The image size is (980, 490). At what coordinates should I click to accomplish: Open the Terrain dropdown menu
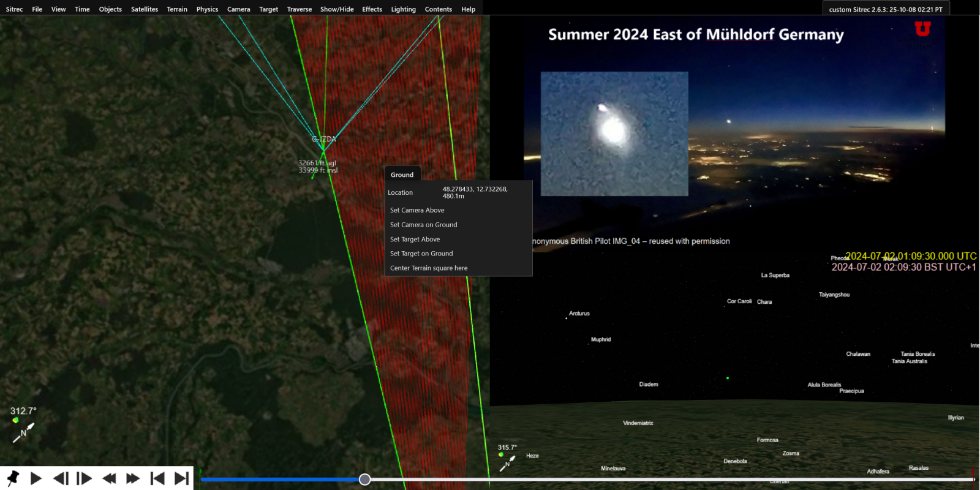click(x=177, y=9)
